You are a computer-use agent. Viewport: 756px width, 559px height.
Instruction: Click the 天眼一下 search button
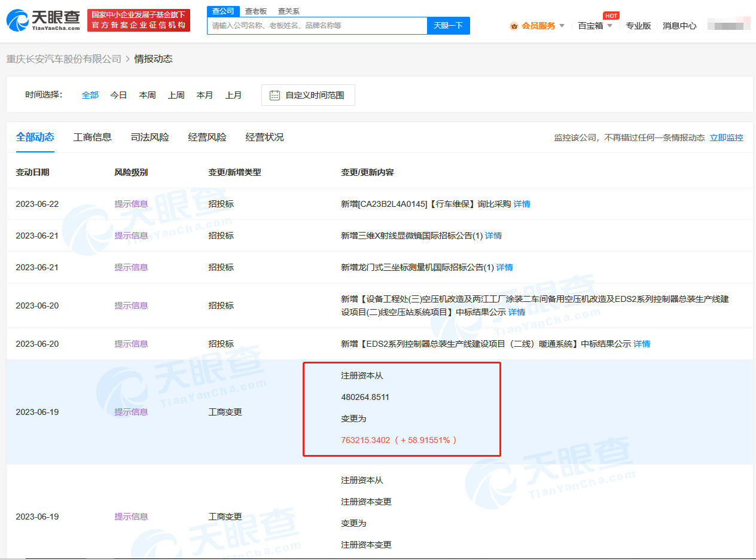[448, 26]
